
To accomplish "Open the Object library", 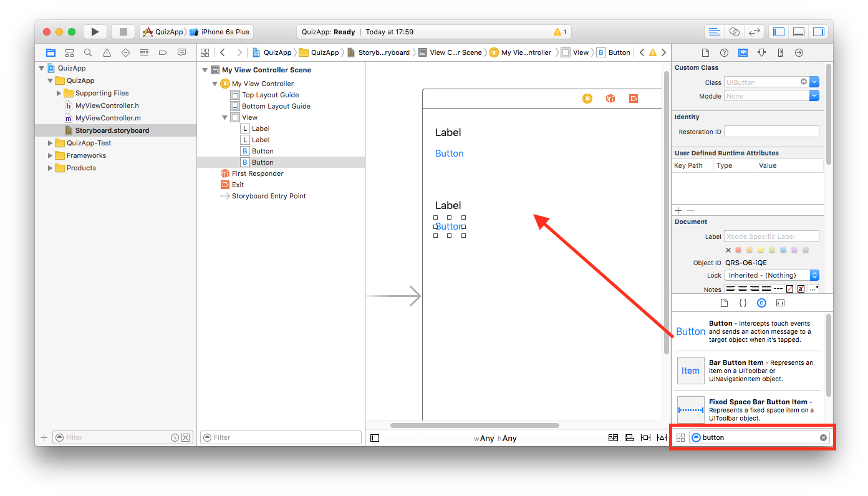I will coord(761,303).
